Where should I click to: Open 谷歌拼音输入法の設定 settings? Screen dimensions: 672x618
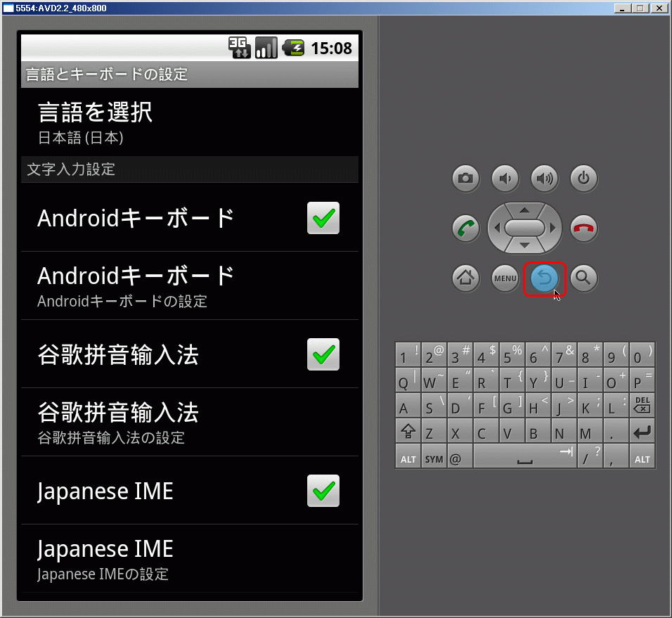coord(190,423)
